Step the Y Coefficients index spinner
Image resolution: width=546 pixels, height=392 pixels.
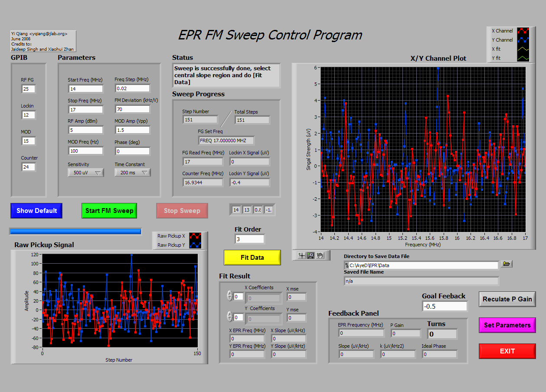(230, 317)
